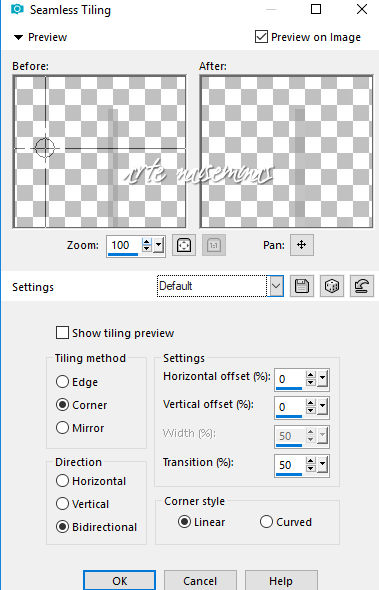Image resolution: width=379 pixels, height=590 pixels.
Task: Click the PaintShop Pro camera icon in title bar
Action: coord(17,9)
